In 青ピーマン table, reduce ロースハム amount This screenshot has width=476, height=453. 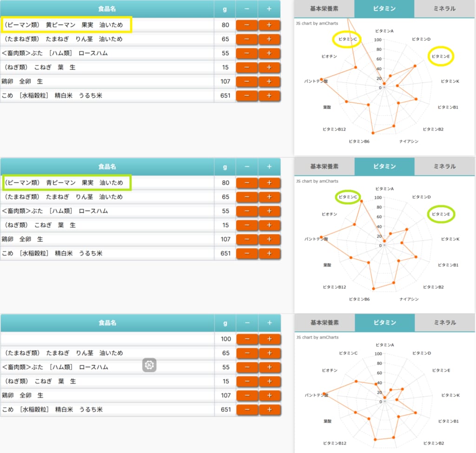point(247,211)
